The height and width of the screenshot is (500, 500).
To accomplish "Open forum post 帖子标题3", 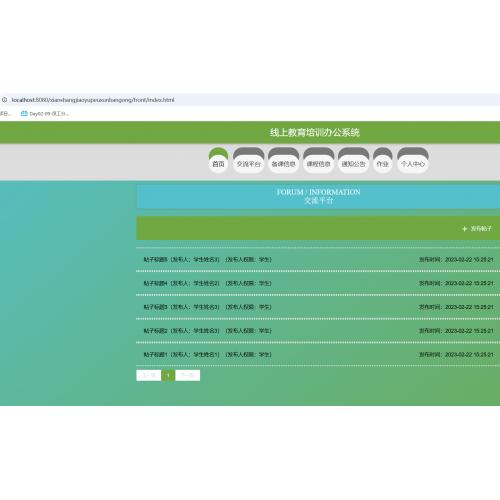I will point(318,307).
